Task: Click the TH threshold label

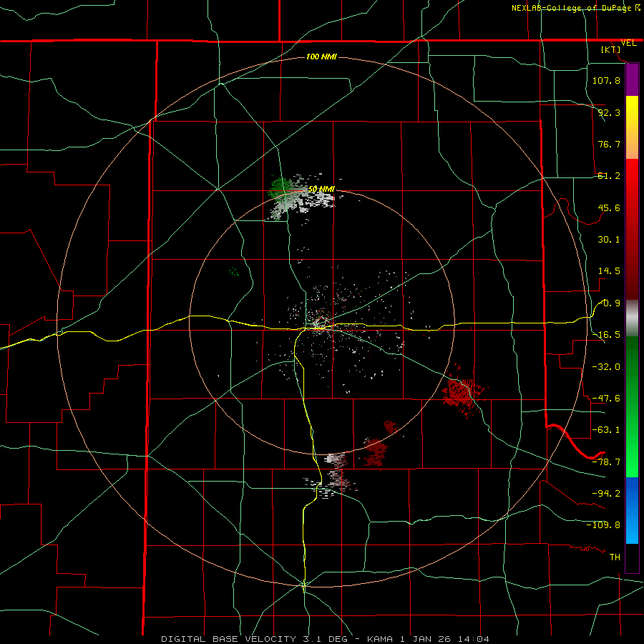Action: coord(615,557)
